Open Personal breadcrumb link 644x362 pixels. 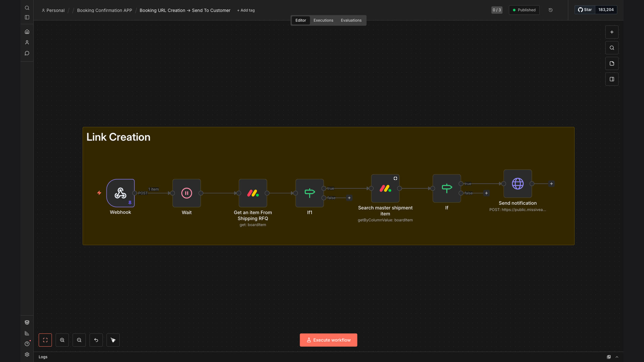point(53,10)
